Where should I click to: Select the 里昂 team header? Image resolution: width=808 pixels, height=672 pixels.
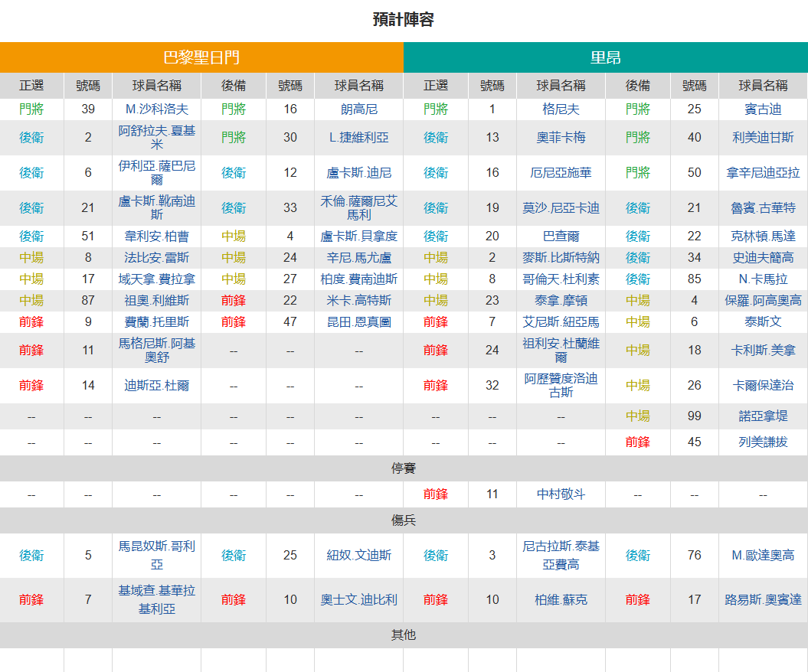(606, 57)
